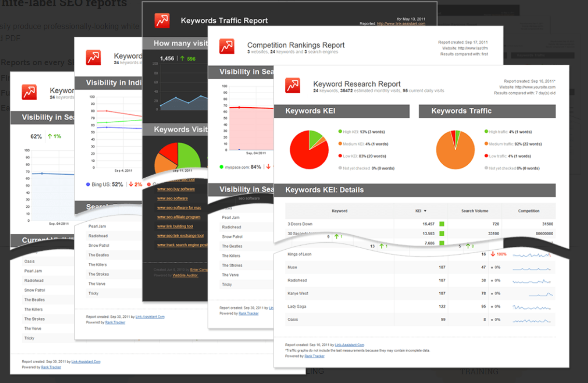Open the www.link building tool link
This screenshot has height=383, width=588.
click(x=175, y=227)
